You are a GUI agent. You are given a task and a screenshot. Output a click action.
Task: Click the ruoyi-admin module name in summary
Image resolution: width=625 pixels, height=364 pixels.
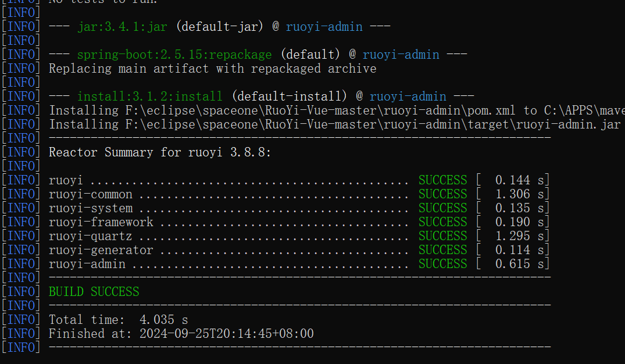pos(87,264)
